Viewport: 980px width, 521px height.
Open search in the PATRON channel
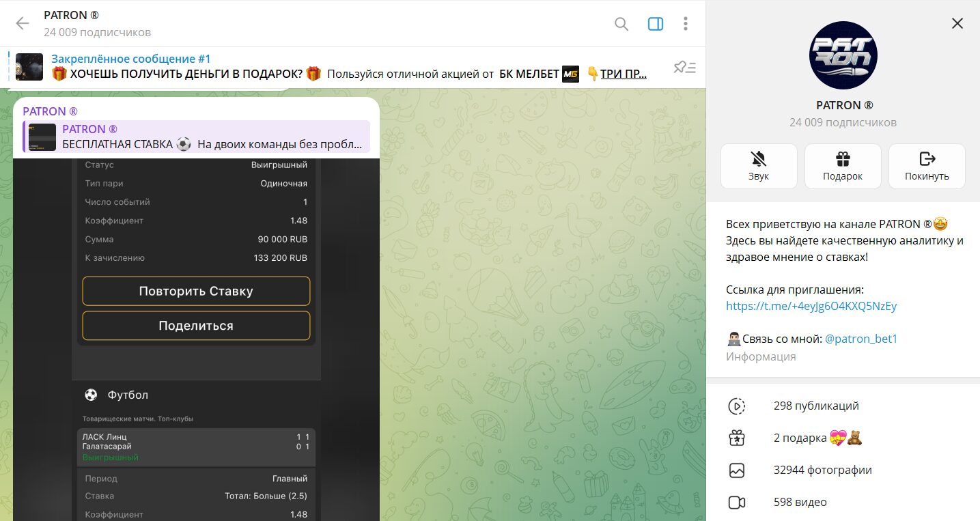pos(621,24)
